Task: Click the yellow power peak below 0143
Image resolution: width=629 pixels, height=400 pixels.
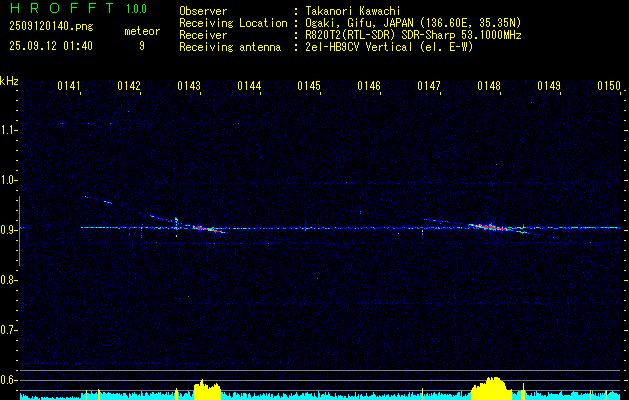Action: click(x=207, y=389)
